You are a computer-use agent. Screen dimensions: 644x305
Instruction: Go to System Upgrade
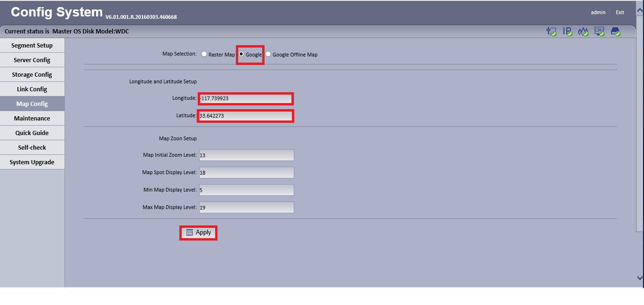pyautogui.click(x=32, y=162)
